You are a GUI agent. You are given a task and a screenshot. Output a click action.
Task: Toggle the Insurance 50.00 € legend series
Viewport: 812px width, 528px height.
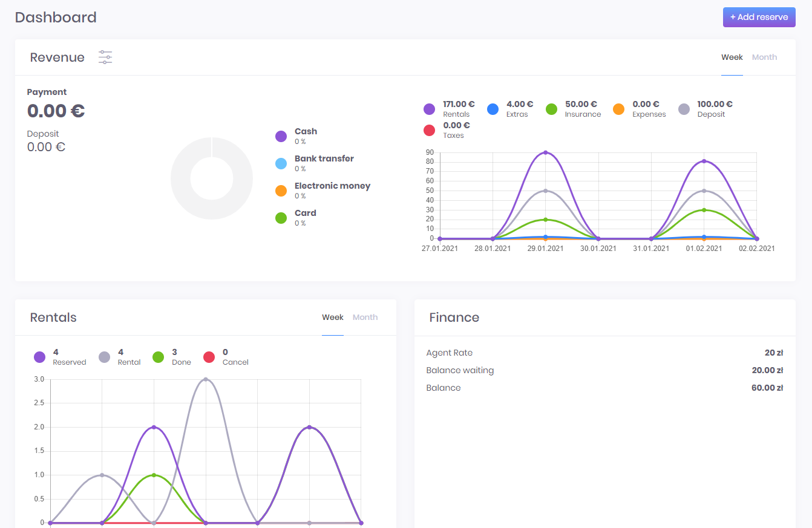(x=573, y=109)
